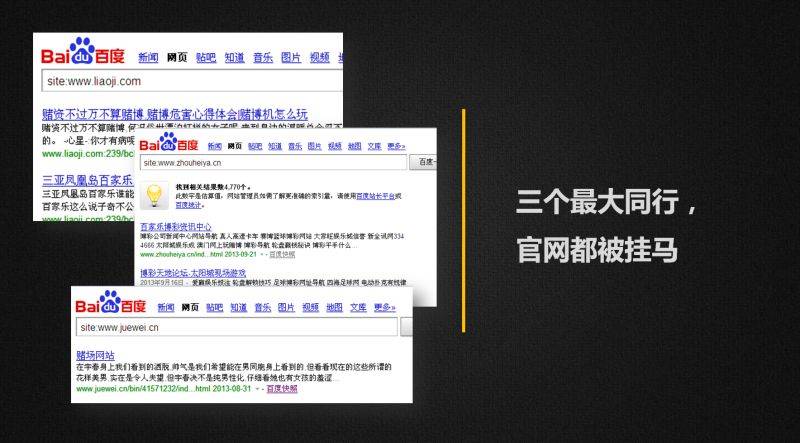Click the slide text 官网都被挂马

pos(597,250)
